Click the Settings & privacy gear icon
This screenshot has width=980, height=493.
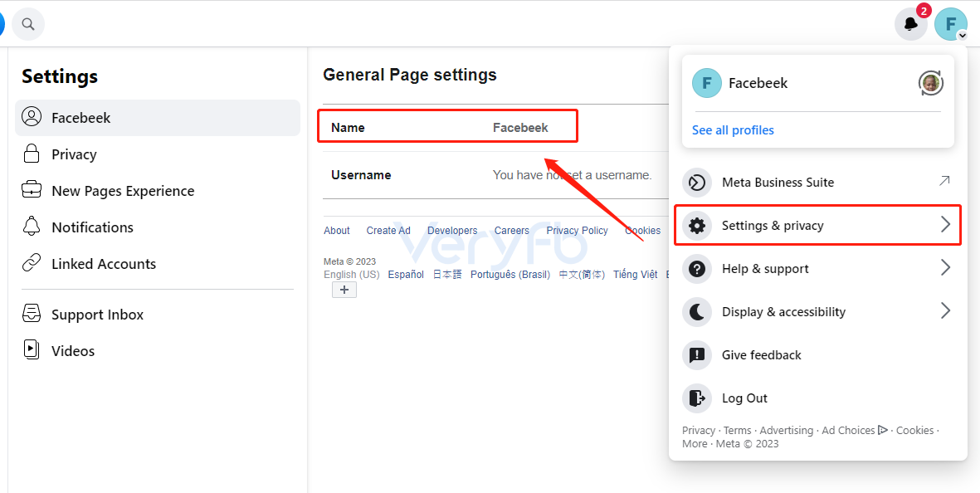[x=697, y=226]
